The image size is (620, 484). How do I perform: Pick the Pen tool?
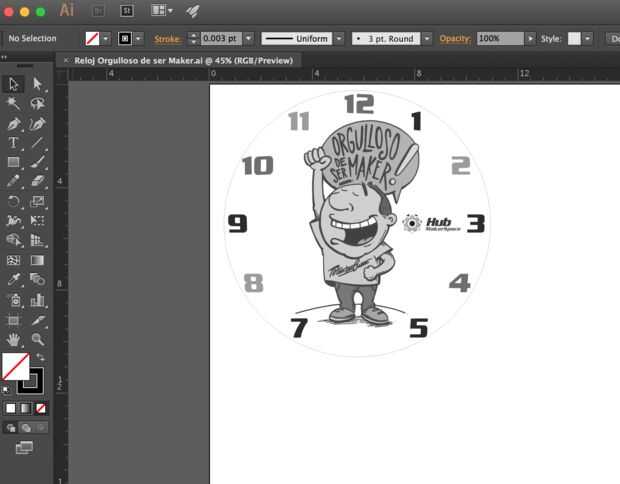[x=13, y=124]
